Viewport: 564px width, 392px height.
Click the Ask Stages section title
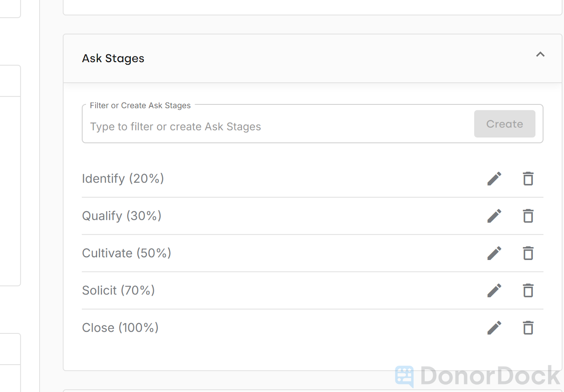(113, 58)
